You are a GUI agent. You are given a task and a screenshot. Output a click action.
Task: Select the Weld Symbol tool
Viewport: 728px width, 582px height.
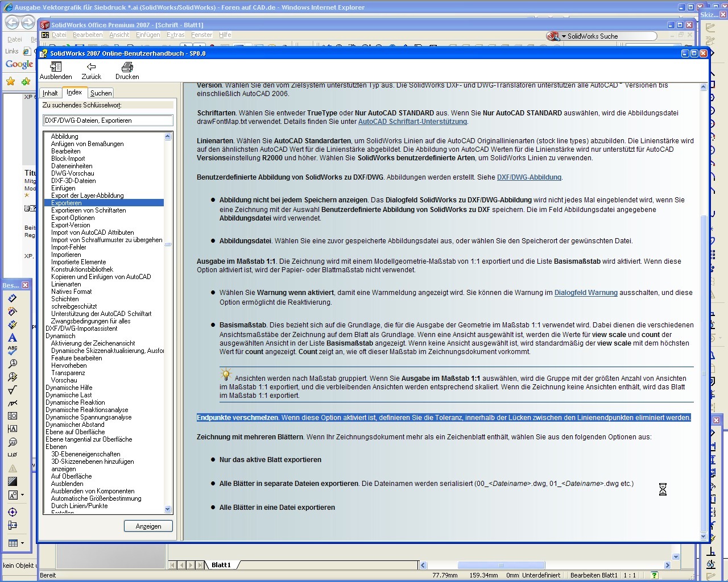[13, 403]
